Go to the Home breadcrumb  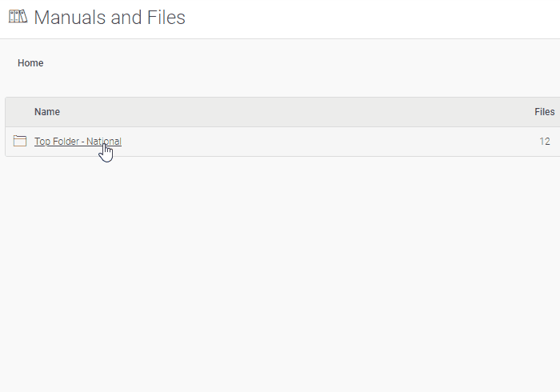(30, 63)
